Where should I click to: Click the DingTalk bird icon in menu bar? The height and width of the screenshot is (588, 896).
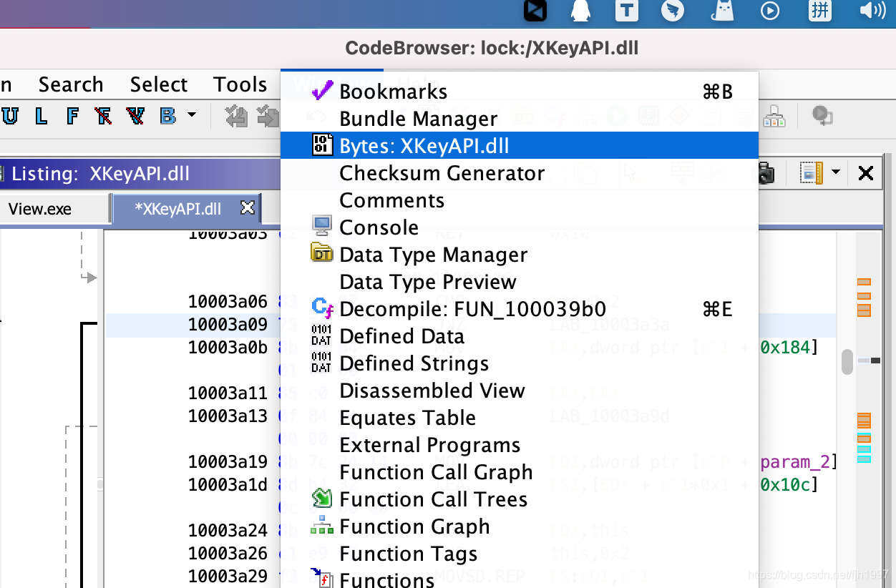tap(673, 11)
